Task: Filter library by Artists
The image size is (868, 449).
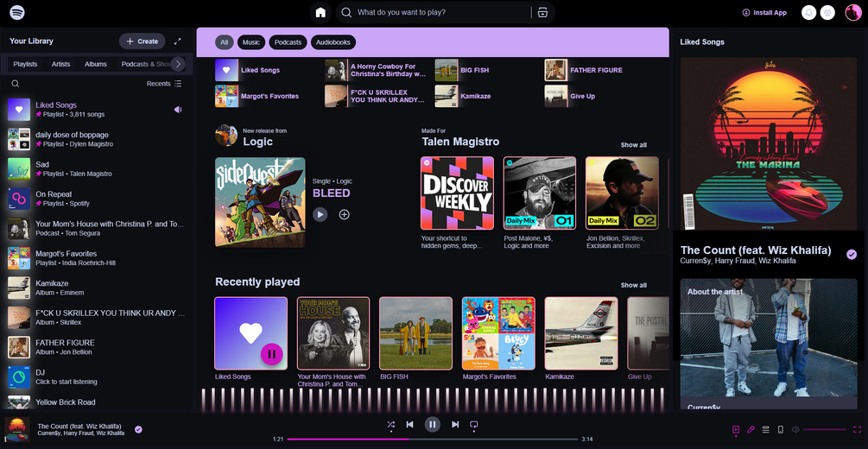Action: 61,64
